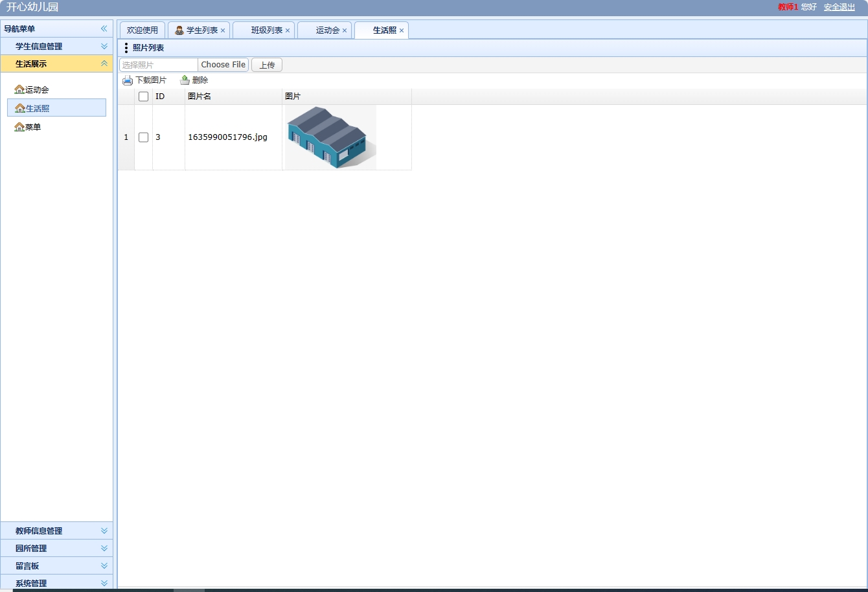Click the warehouse photo thumbnail
Screen dimensions: 868x592
click(330, 137)
